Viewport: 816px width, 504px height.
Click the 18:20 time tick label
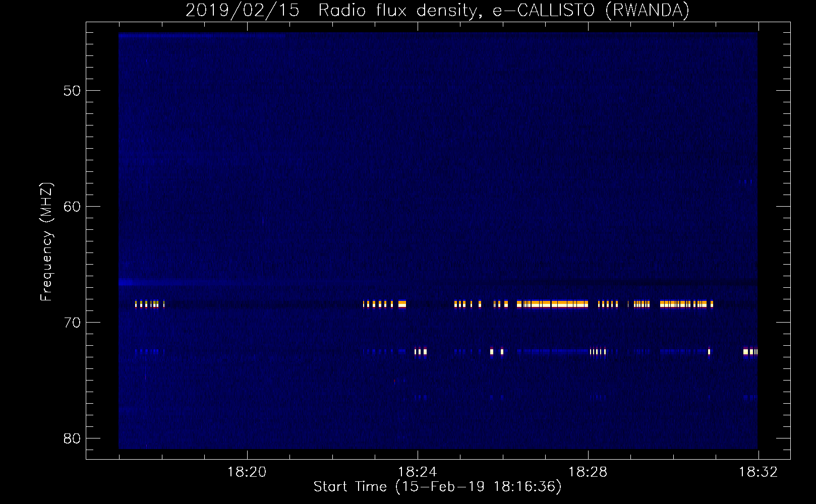(247, 472)
